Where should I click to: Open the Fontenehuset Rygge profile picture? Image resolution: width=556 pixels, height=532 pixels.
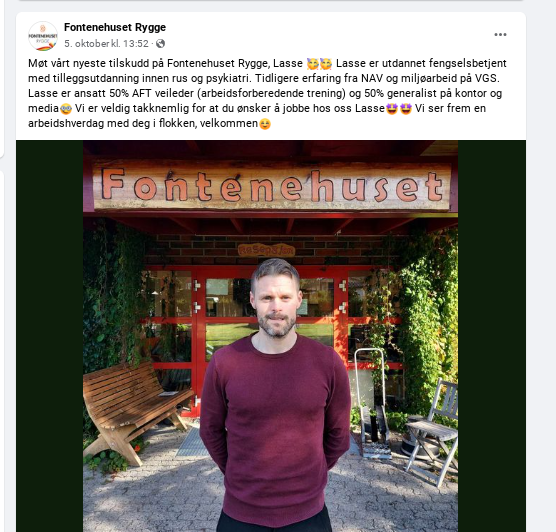coord(43,35)
